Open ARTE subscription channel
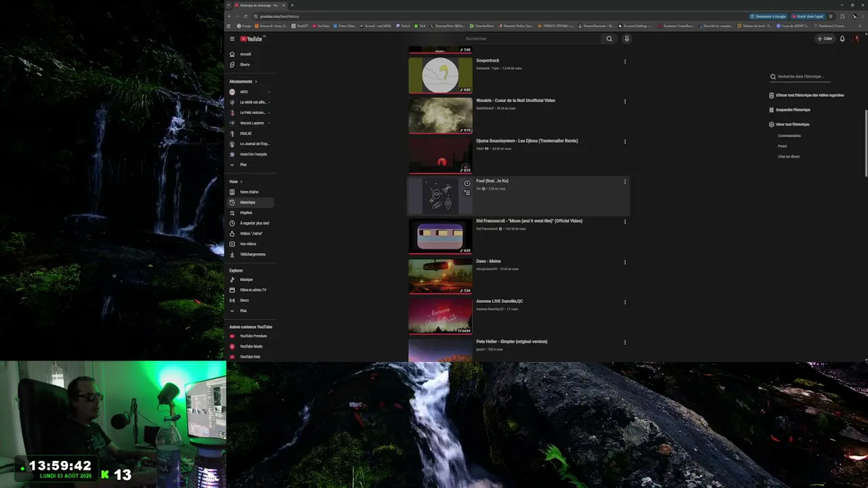Viewport: 868px width, 488px height. pyautogui.click(x=251, y=91)
